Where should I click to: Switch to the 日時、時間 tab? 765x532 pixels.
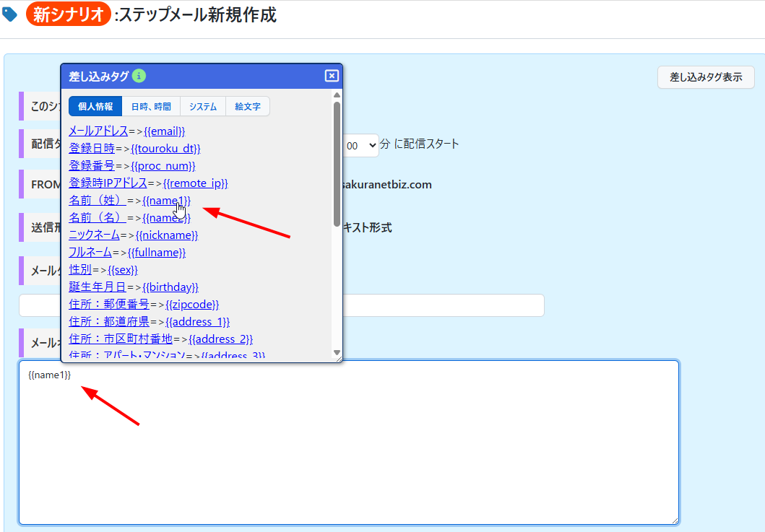[x=151, y=107]
